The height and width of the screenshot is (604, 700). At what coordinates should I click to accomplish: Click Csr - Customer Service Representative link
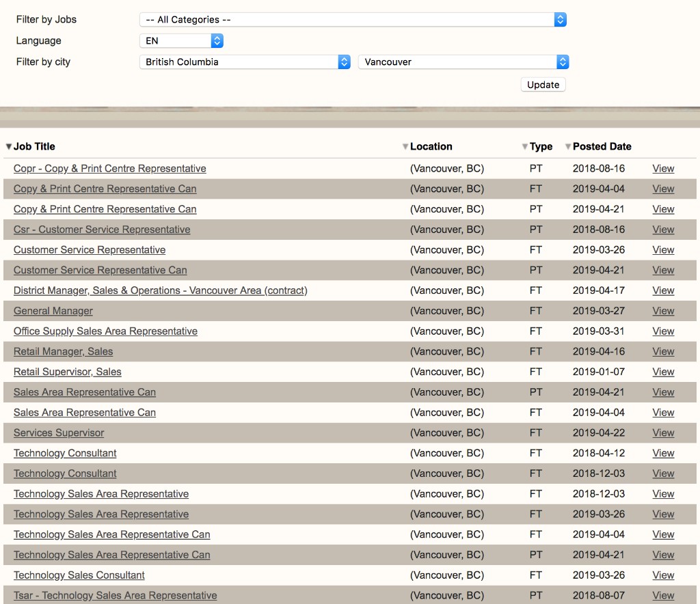(102, 230)
